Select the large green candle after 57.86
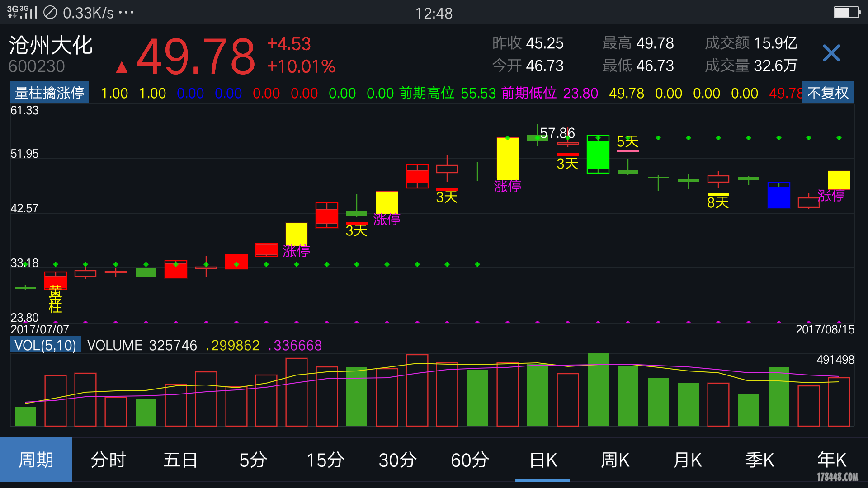This screenshot has height=488, width=868. pos(598,154)
